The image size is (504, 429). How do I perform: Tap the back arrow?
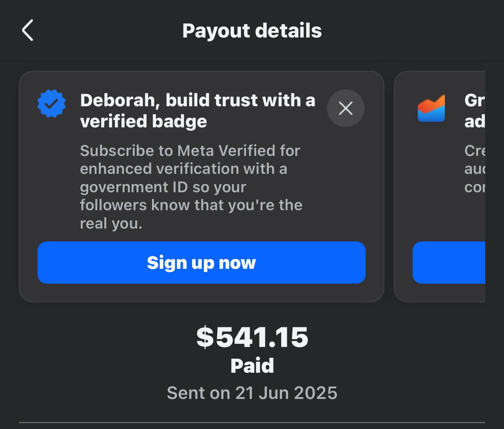(x=28, y=30)
